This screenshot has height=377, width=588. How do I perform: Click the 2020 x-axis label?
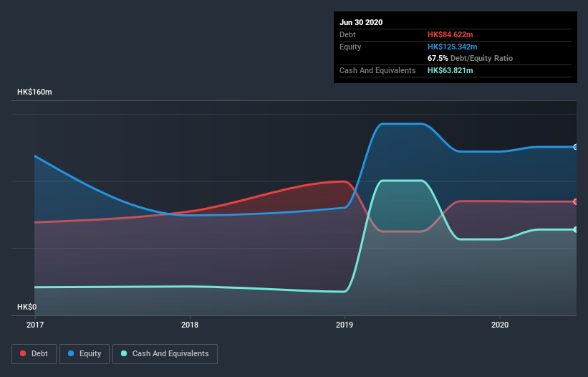[500, 325]
